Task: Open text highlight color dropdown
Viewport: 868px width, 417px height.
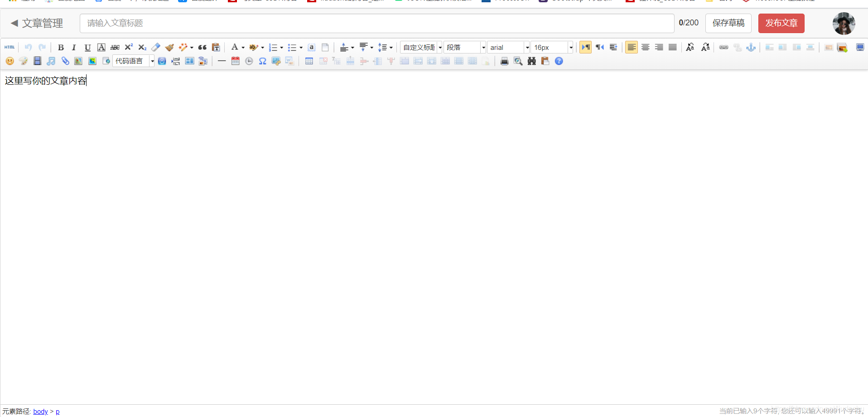Action: pos(262,48)
